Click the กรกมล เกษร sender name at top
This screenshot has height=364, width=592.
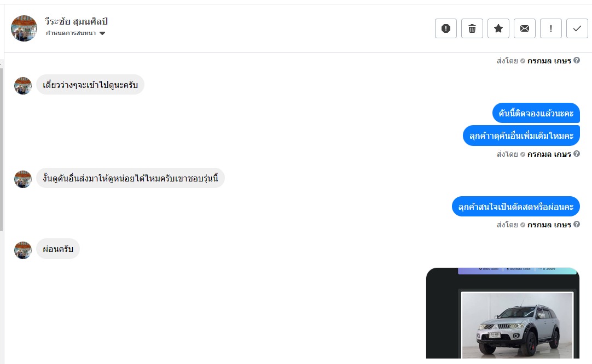pyautogui.click(x=549, y=61)
